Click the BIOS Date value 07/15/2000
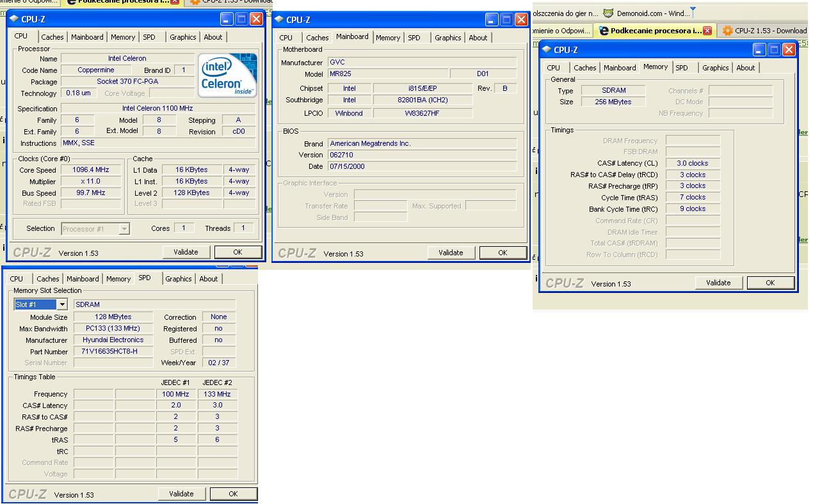This screenshot has width=813, height=504. pos(422,167)
